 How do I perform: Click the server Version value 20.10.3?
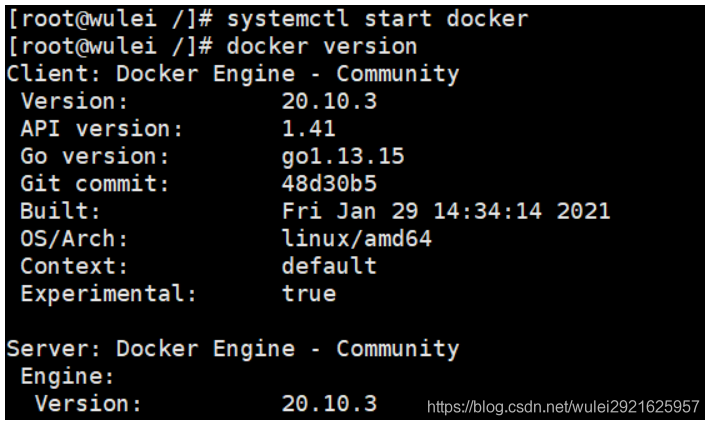pos(329,404)
